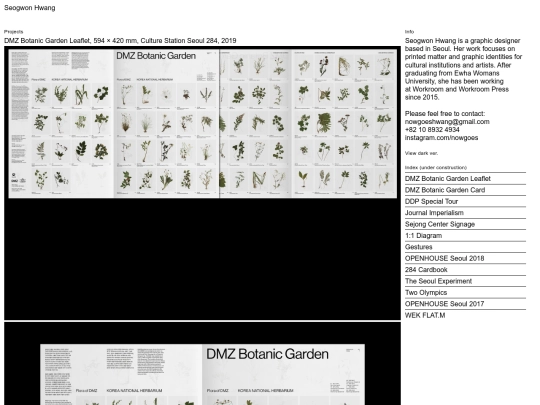The width and height of the screenshot is (540, 405).
Task: Go to Sejong Center Signage project
Action: (x=440, y=224)
